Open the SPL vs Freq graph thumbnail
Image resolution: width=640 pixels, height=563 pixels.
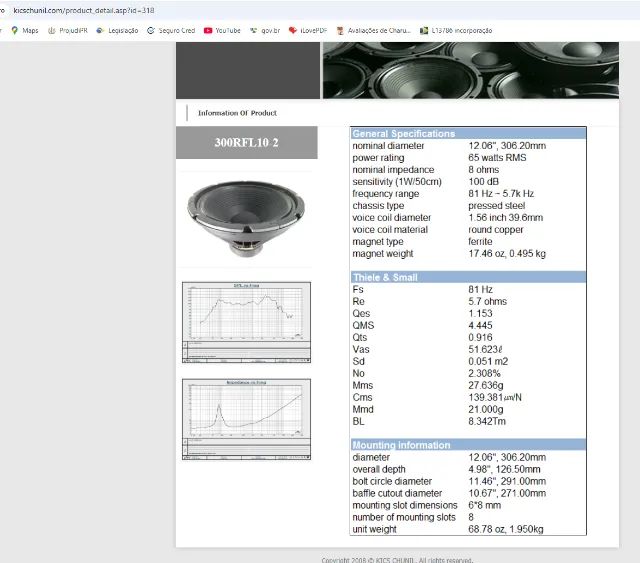pyautogui.click(x=246, y=322)
